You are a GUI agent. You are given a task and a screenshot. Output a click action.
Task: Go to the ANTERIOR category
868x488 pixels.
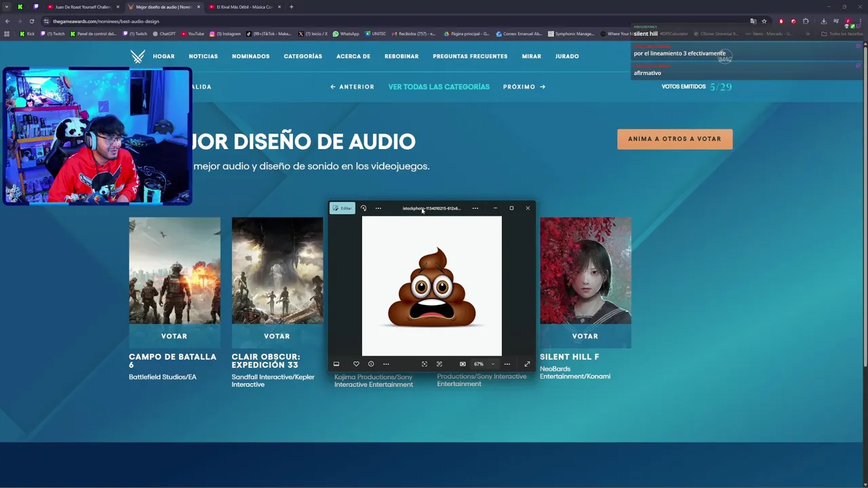(352, 87)
